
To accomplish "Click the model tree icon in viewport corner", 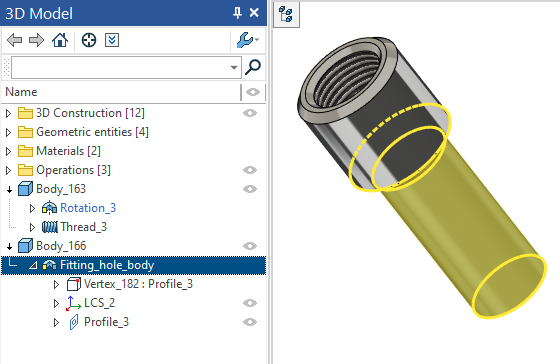I will pos(286,15).
